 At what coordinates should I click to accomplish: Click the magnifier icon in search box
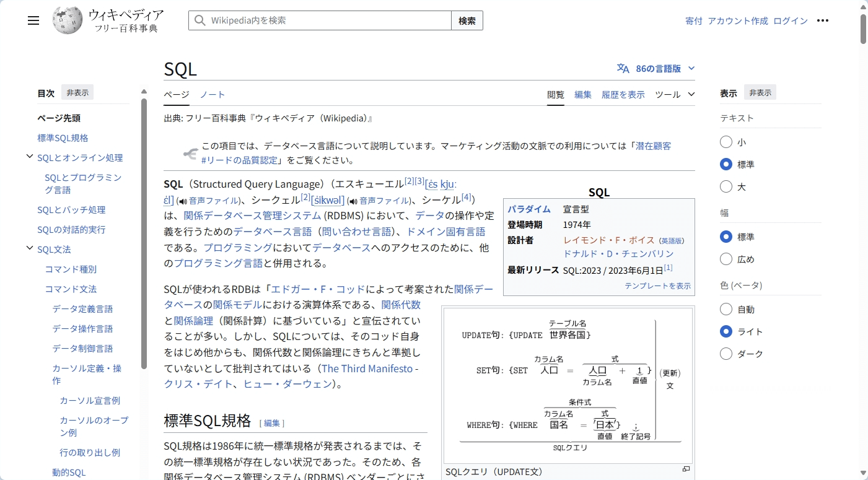click(199, 20)
